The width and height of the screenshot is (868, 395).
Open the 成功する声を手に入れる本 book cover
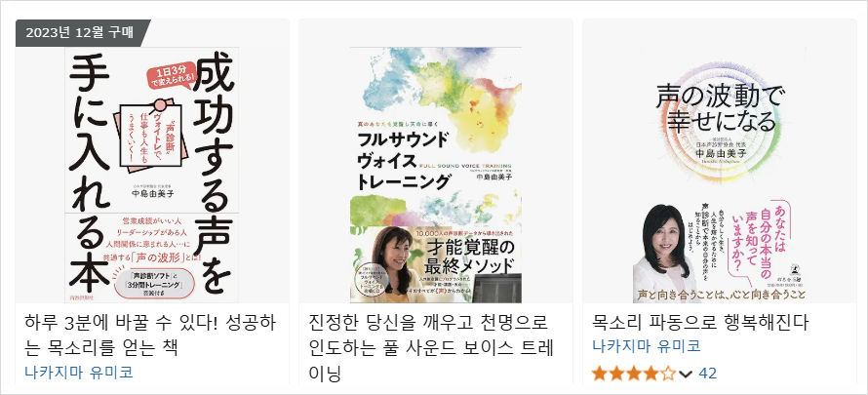coord(152,175)
